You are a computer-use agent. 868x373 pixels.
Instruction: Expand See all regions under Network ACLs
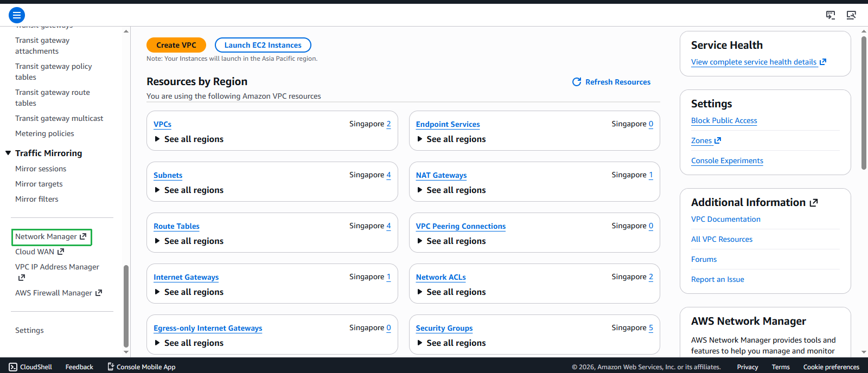click(x=451, y=292)
